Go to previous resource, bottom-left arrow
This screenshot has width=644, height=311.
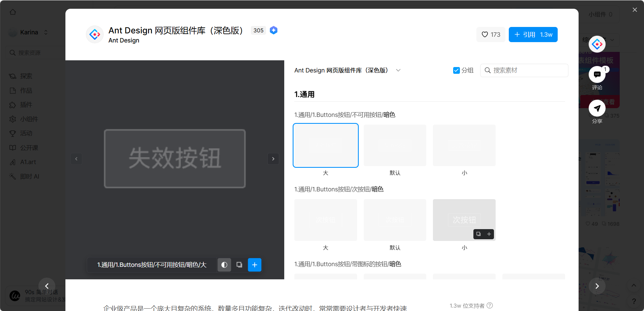(47, 286)
